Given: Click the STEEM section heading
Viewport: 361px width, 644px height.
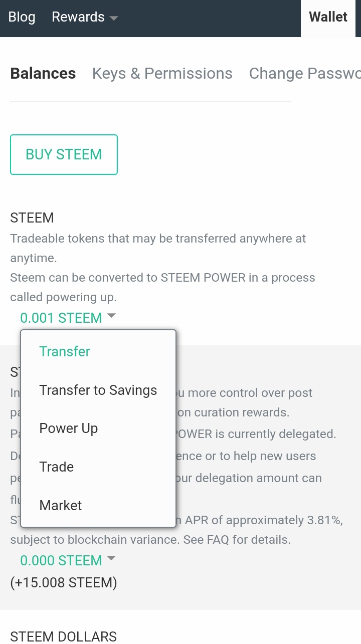Looking at the screenshot, I should click(32, 218).
